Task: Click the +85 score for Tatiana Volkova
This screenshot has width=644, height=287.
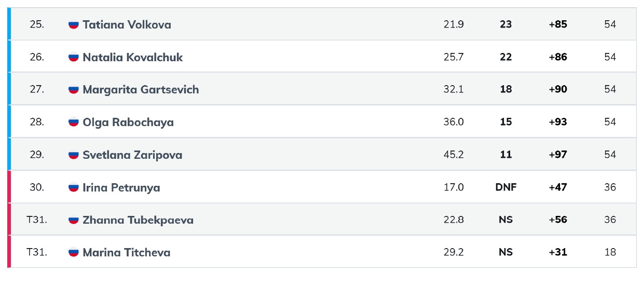Action: click(558, 24)
